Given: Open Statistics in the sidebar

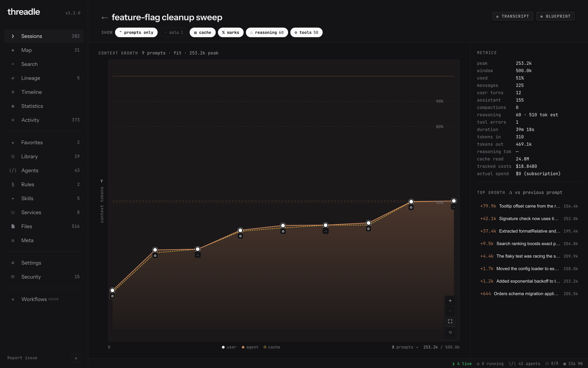Looking at the screenshot, I should tap(44, 106).
